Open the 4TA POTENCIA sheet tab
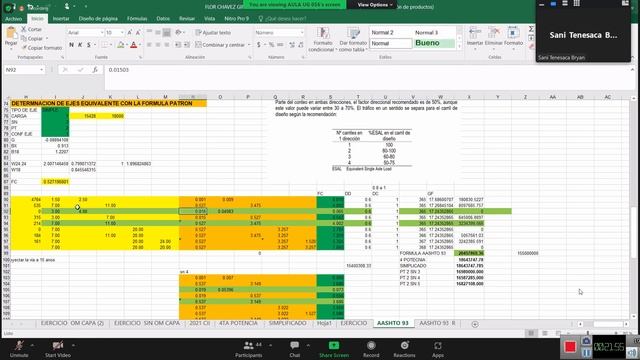 238,323
